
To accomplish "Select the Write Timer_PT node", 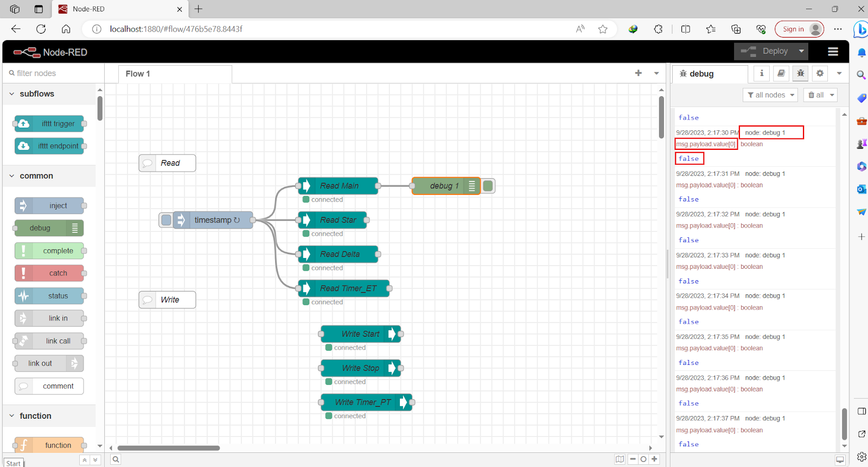I will (367, 402).
